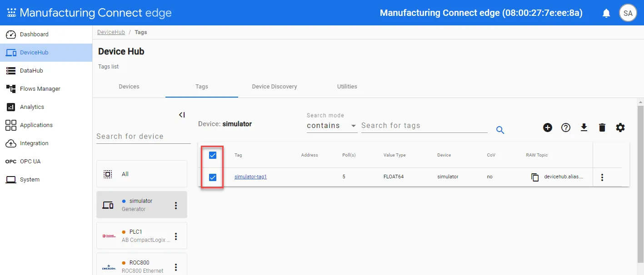Image resolution: width=644 pixels, height=275 pixels.
Task: Select the ROC800 device
Action: pyautogui.click(x=142, y=264)
